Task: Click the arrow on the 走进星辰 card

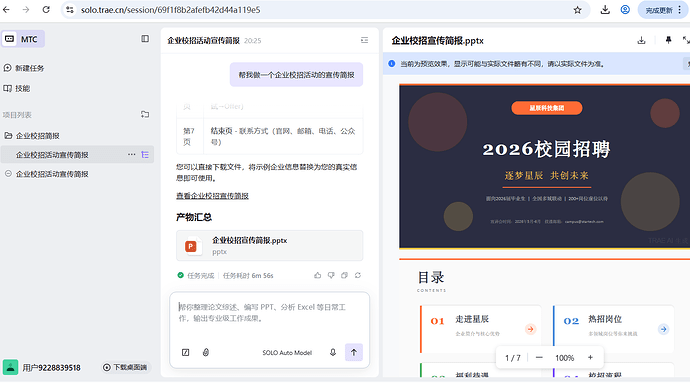Action: point(530,329)
